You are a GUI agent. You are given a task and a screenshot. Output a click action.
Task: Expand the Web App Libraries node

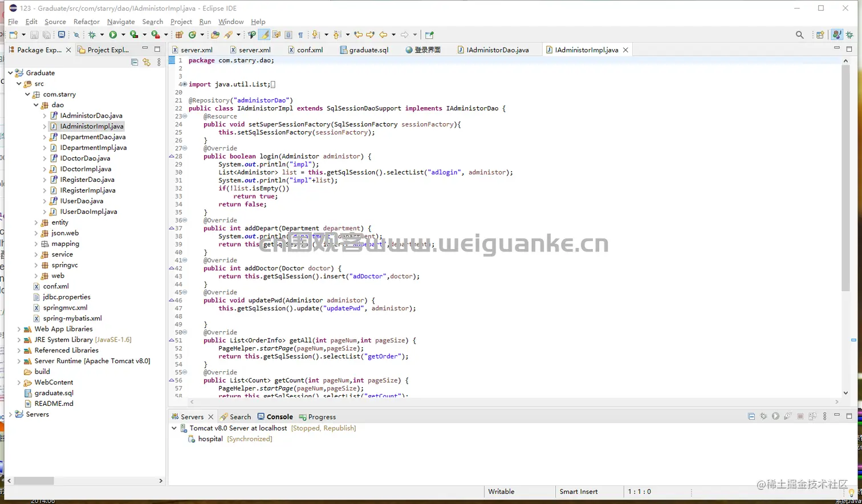tap(19, 329)
